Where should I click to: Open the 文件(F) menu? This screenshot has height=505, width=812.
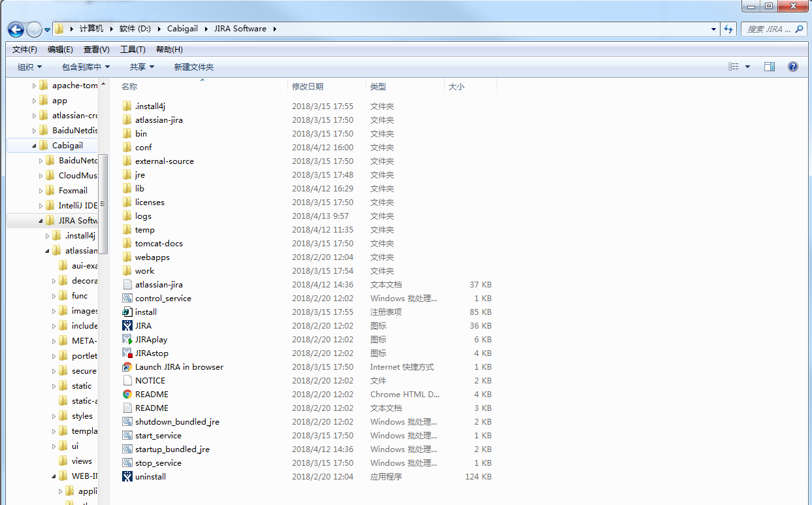pyautogui.click(x=25, y=50)
